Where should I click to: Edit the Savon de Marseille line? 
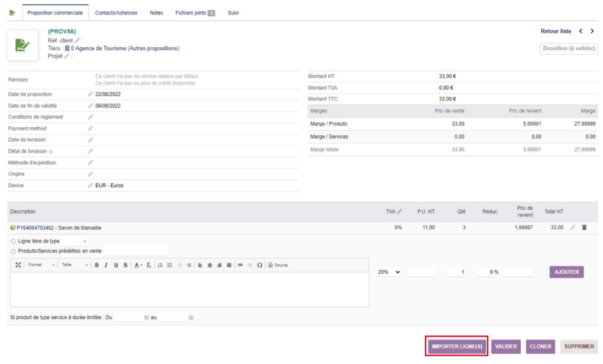coord(572,228)
